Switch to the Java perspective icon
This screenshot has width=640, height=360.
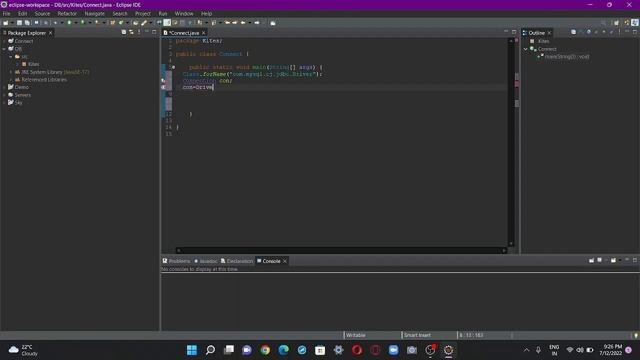(635, 23)
